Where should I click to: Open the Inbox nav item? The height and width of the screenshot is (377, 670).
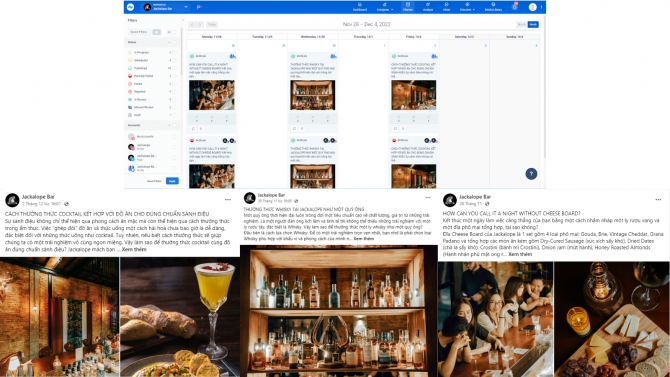(x=447, y=7)
